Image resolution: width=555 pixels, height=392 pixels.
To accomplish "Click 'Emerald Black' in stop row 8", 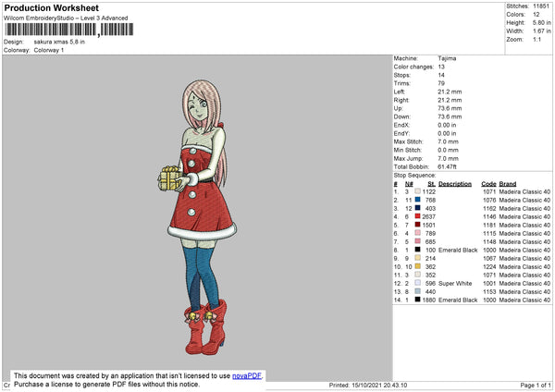I will 458,251.
